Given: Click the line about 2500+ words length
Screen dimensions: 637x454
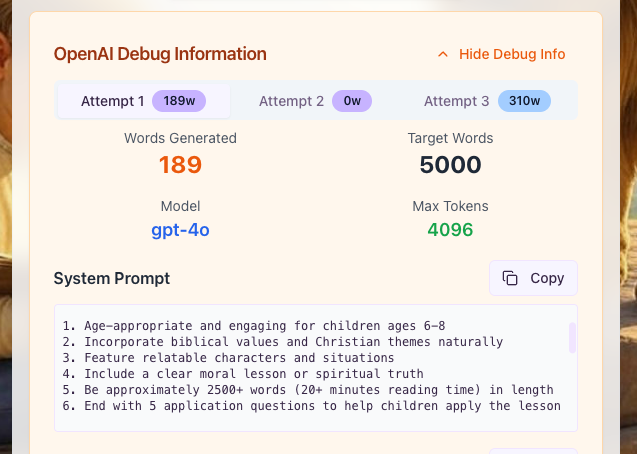Looking at the screenshot, I should pyautogui.click(x=308, y=390).
